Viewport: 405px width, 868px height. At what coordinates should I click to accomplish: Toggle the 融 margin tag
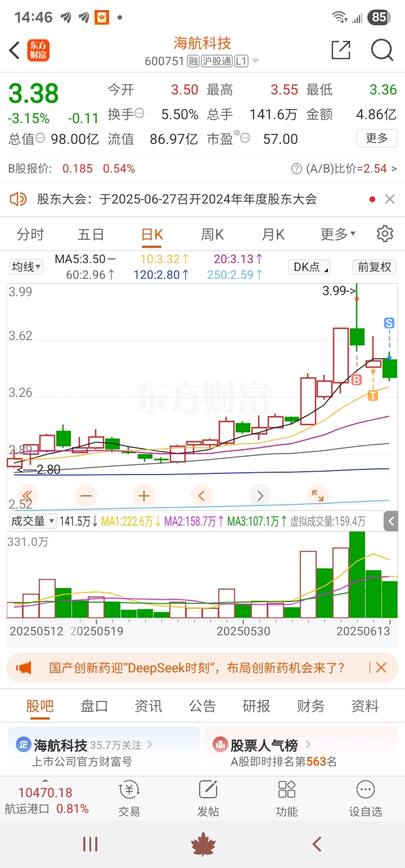click(193, 61)
